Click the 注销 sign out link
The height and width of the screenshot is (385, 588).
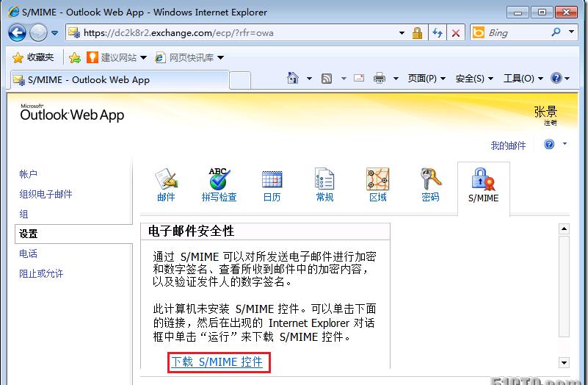coord(551,123)
